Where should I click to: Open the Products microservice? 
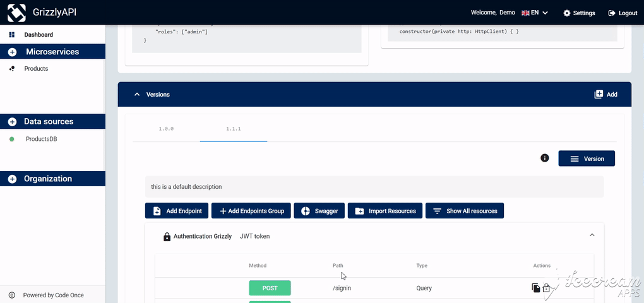tap(36, 69)
